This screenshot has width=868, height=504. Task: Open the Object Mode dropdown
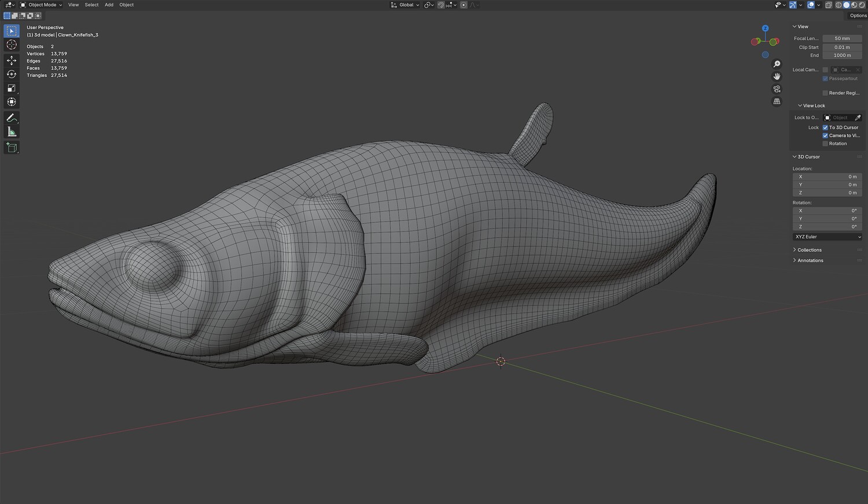tap(42, 5)
